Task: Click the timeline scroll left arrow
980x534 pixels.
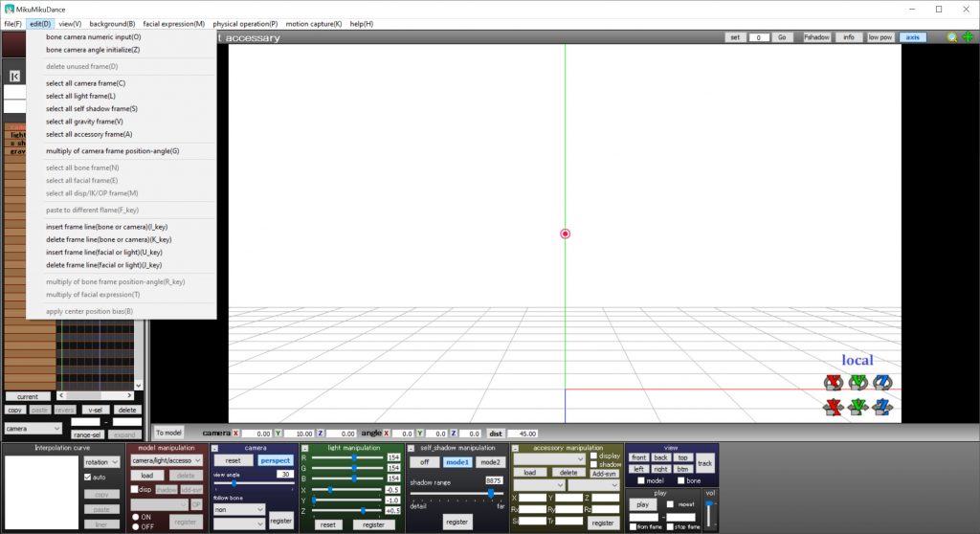Action: pos(60,396)
